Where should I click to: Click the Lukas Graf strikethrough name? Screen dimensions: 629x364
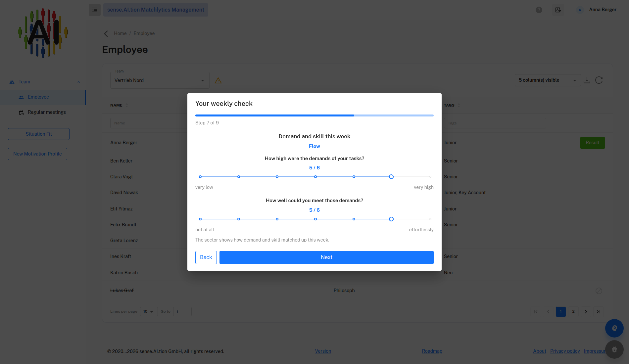(122, 291)
